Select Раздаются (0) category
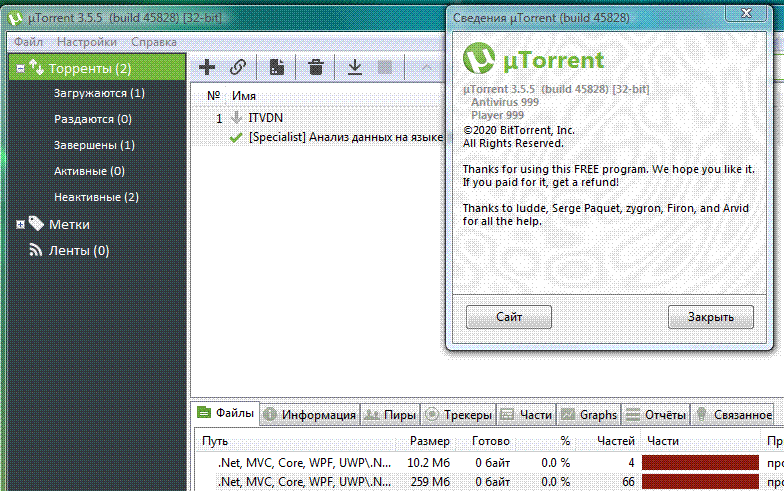 click(92, 119)
